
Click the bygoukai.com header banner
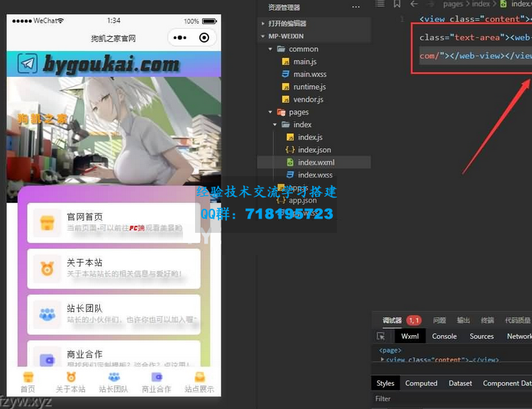113,64
